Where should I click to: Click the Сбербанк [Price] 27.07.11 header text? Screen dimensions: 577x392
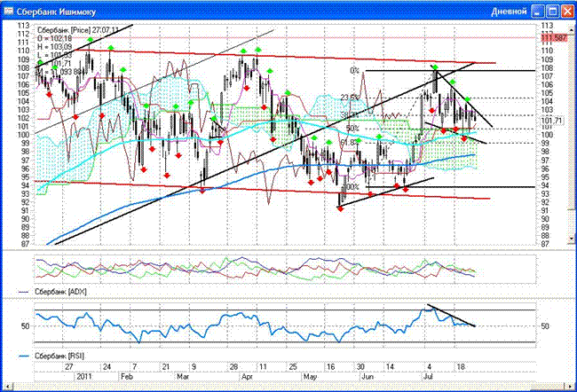pyautogui.click(x=78, y=30)
